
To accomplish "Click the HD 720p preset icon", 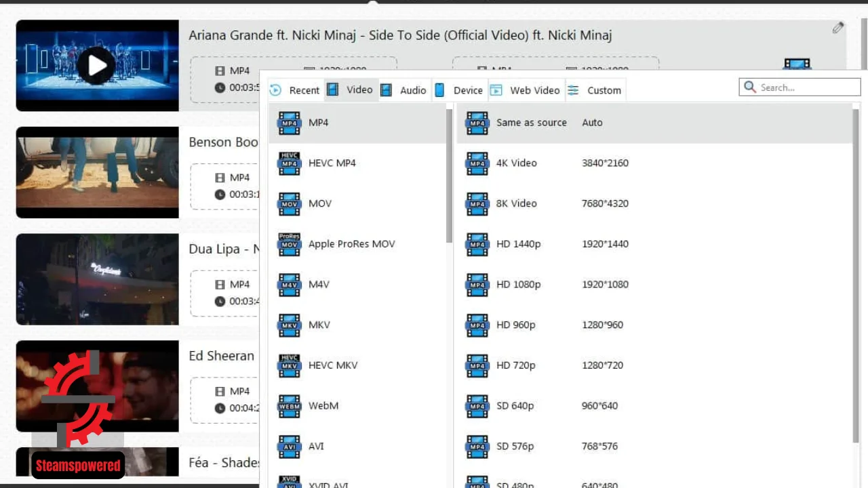I will pos(477,366).
